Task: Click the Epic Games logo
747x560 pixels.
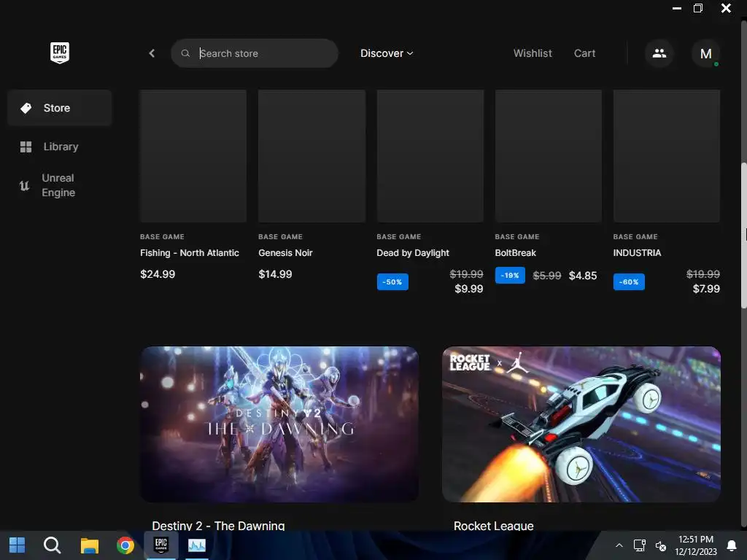Action: 60,52
